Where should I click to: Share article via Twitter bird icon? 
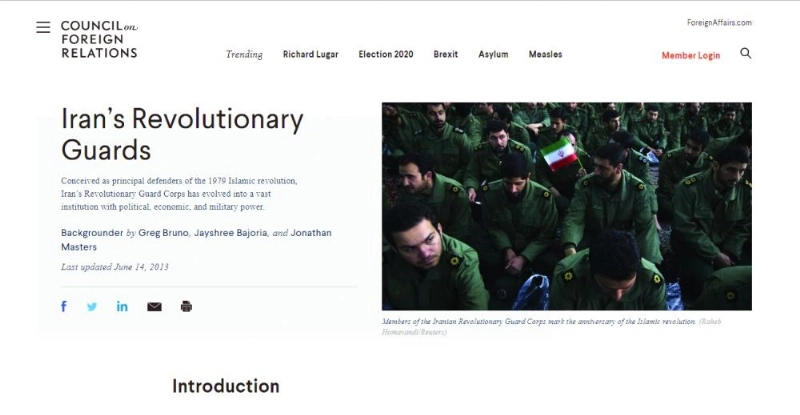(92, 307)
